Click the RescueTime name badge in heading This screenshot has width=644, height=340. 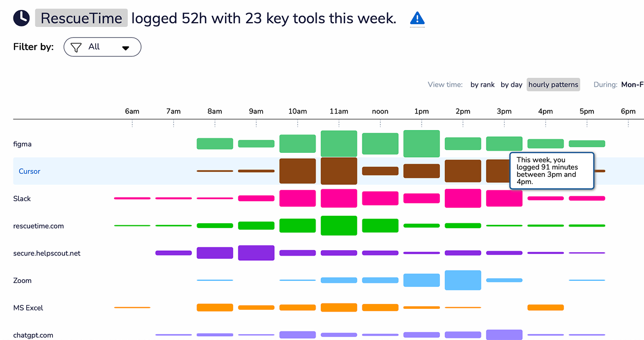coord(81,18)
